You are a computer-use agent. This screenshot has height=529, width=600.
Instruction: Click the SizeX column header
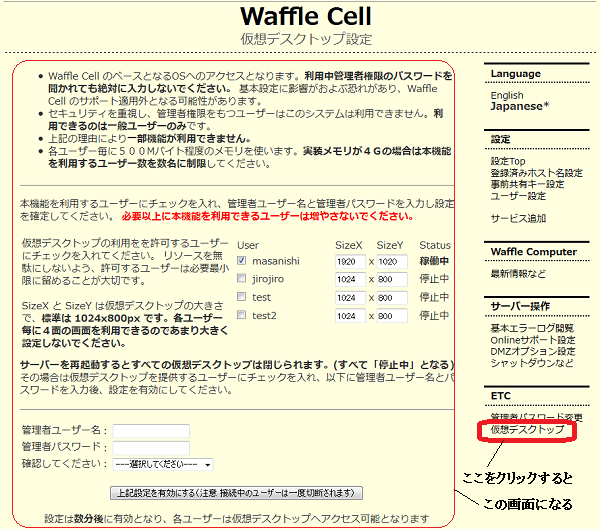tap(349, 245)
